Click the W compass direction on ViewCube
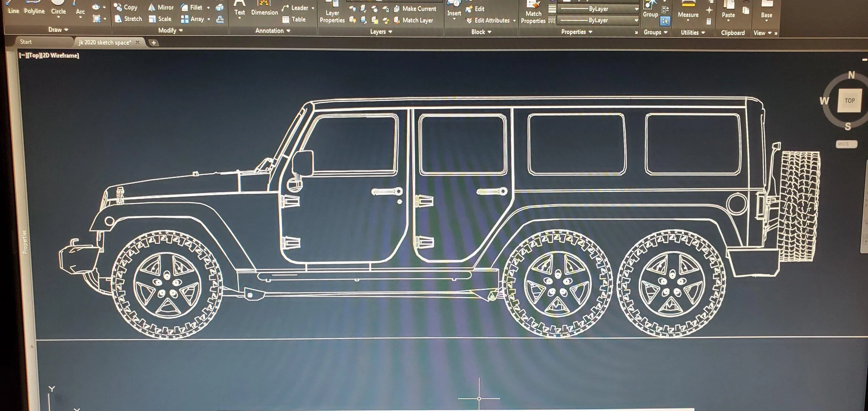Image resolution: width=868 pixels, height=411 pixels. (x=824, y=101)
